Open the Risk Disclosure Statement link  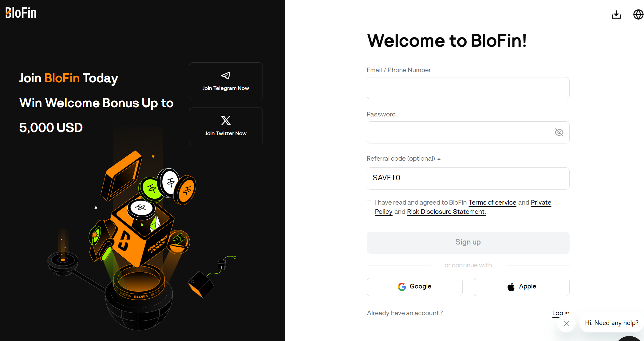(x=446, y=212)
